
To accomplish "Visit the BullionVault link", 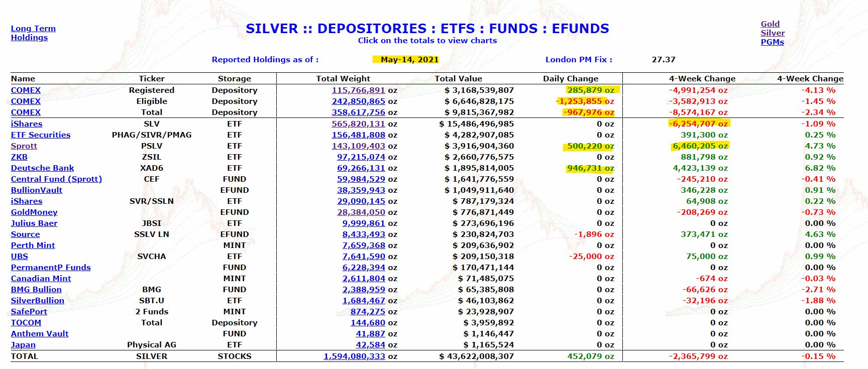I will tap(37, 190).
